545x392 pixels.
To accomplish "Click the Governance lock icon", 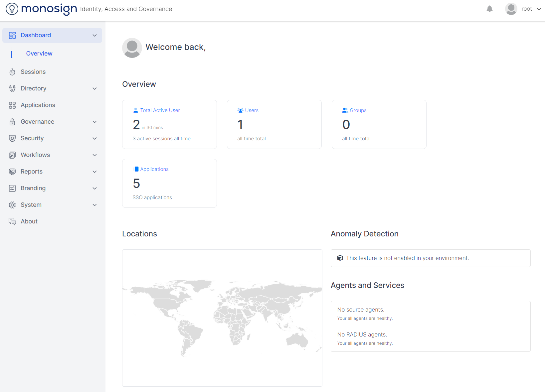I will tap(12, 122).
